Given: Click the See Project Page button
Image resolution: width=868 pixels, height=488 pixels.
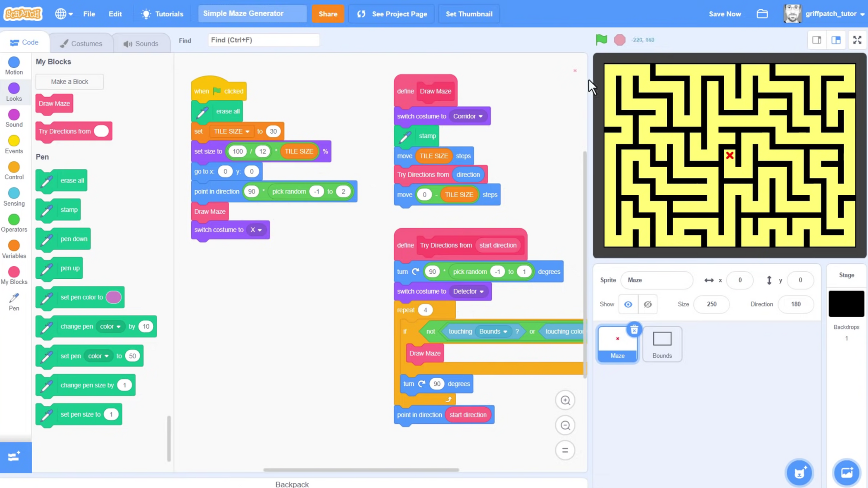Looking at the screenshot, I should point(393,14).
